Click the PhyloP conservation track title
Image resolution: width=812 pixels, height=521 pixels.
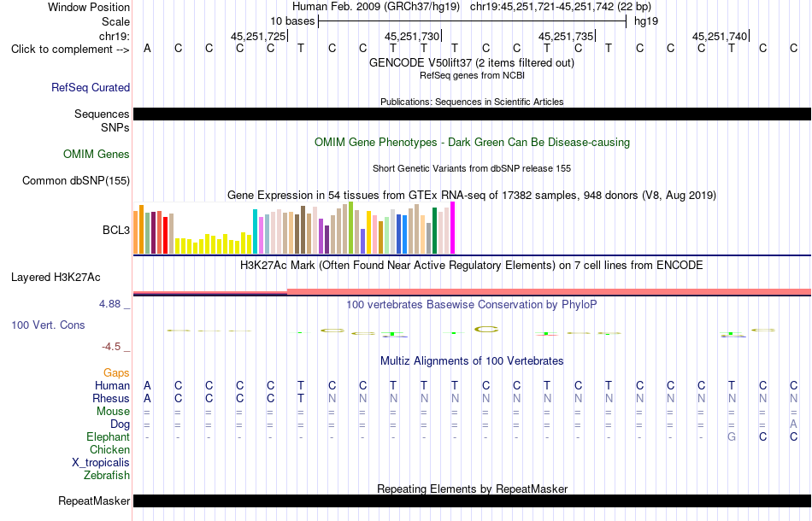coord(471,305)
